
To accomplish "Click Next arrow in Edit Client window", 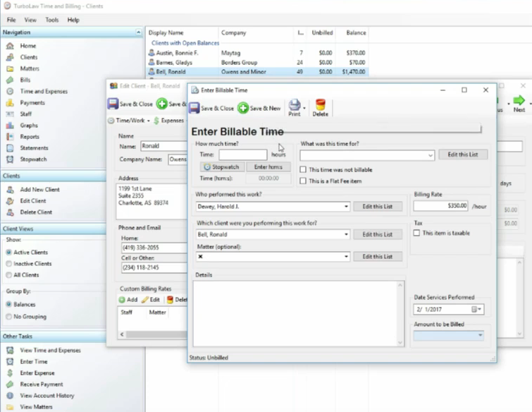I will [x=519, y=104].
